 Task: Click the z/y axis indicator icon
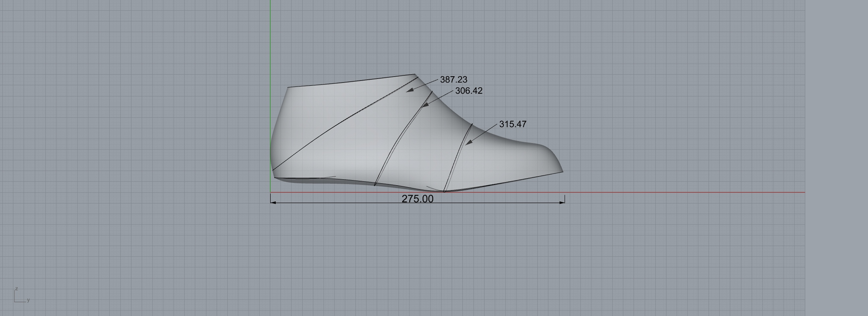[22, 295]
